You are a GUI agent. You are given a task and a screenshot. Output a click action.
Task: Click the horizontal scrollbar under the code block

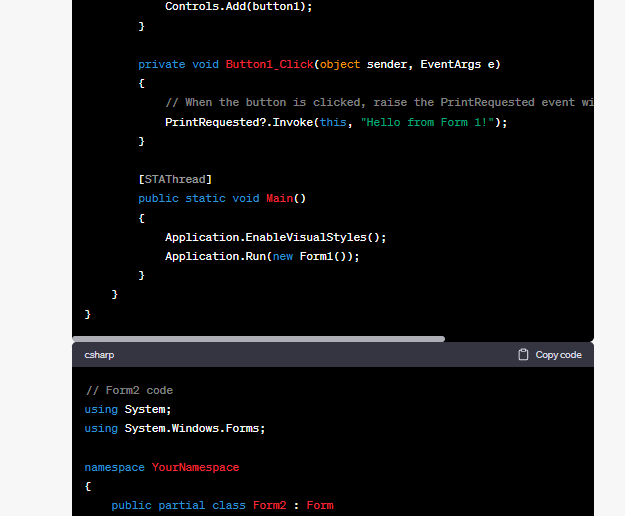258,339
